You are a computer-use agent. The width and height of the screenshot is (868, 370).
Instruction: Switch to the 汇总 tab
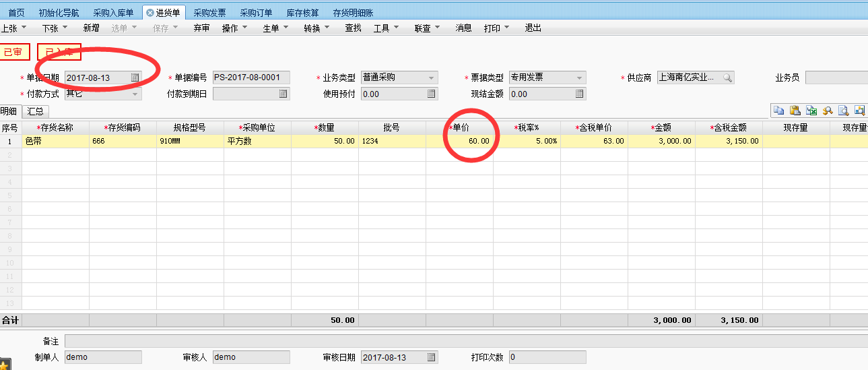(x=35, y=112)
